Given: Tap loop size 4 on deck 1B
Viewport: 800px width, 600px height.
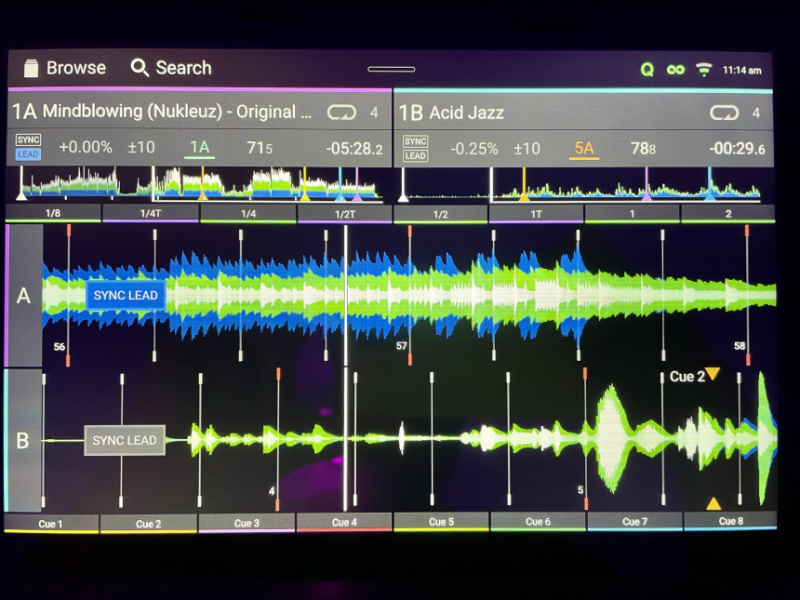Looking at the screenshot, I should click(x=756, y=113).
